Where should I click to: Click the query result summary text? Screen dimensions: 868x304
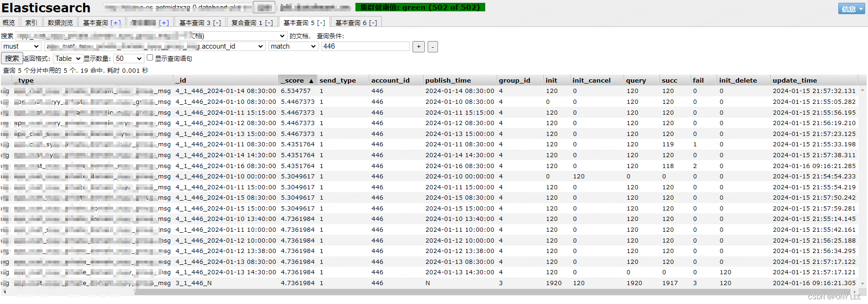point(76,70)
